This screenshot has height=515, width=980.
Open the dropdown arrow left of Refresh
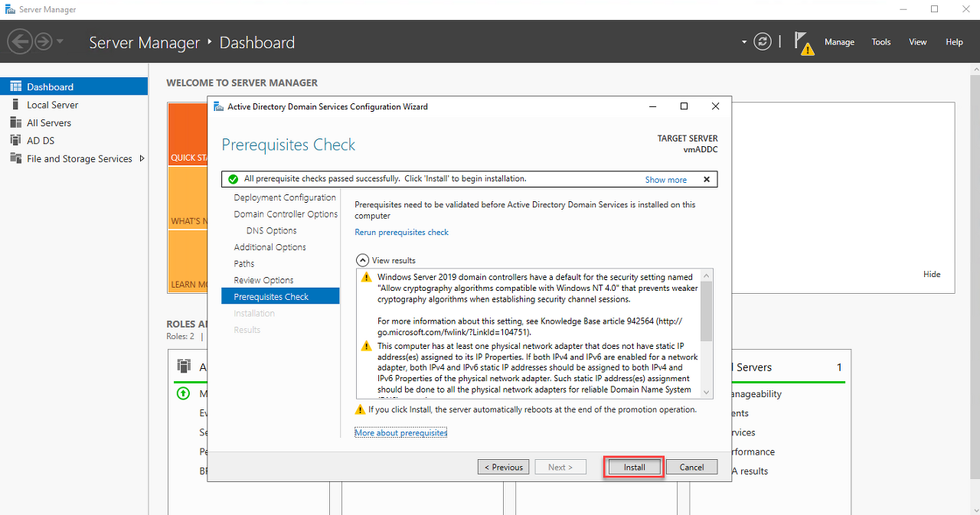pyautogui.click(x=744, y=42)
